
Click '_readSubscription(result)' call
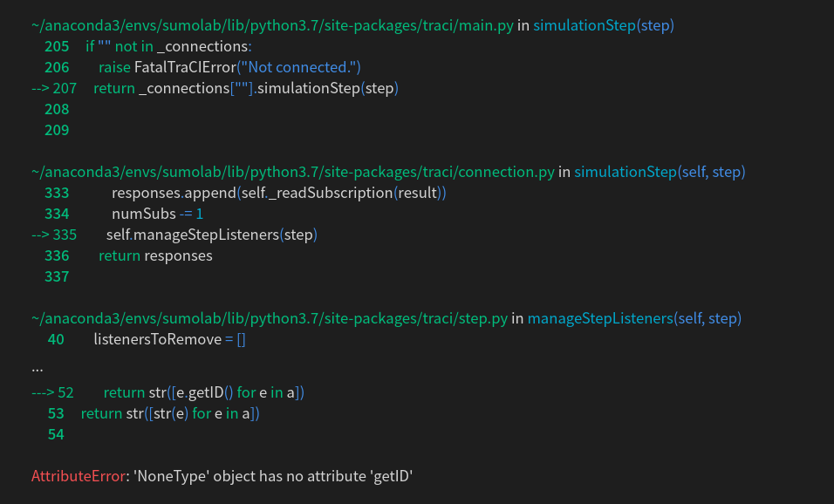(355, 193)
